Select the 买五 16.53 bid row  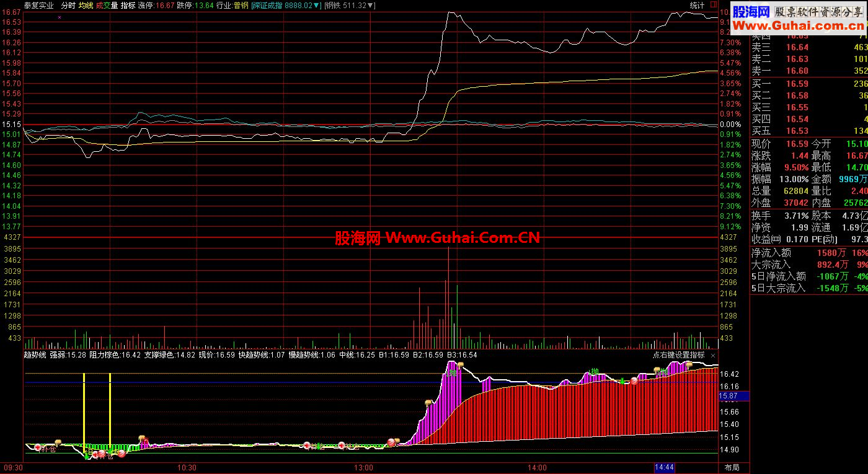[x=809, y=131]
